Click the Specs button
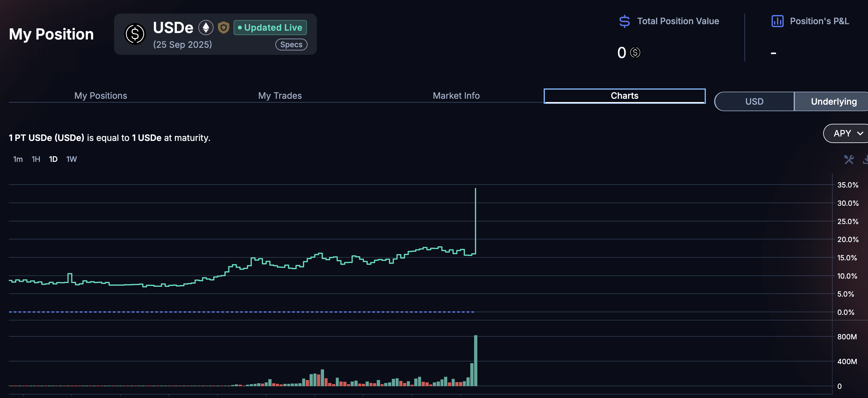This screenshot has width=868, height=398. pos(291,45)
